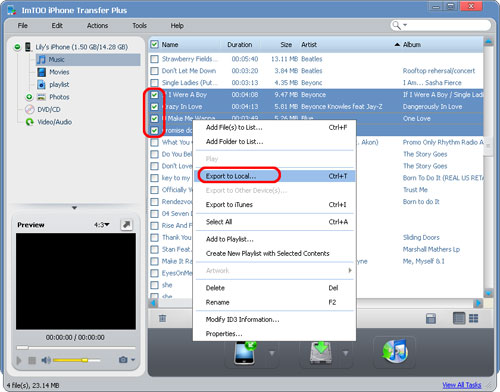Open the Actions menu
This screenshot has height=392, width=500.
coord(97,26)
